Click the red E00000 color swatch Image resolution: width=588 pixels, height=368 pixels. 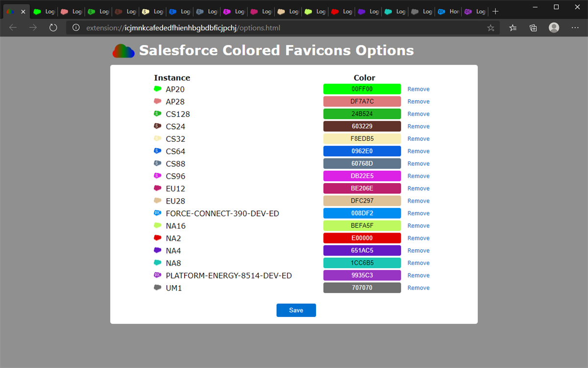pyautogui.click(x=362, y=238)
